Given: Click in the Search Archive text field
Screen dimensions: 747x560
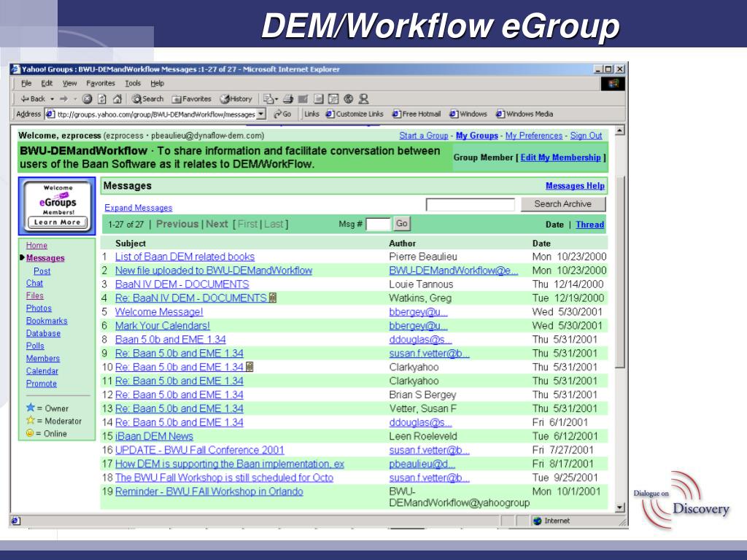Looking at the screenshot, I should 471,205.
